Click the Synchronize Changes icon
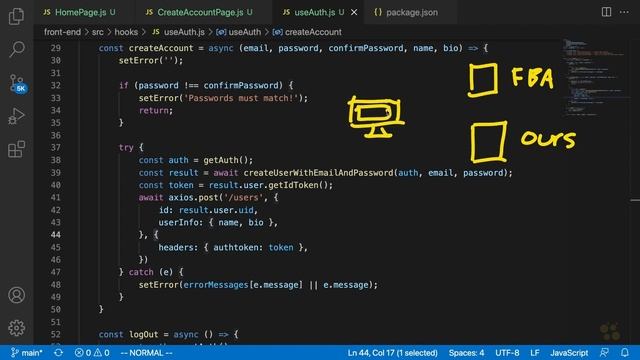Screen dimensions: 640x360 (58, 353)
